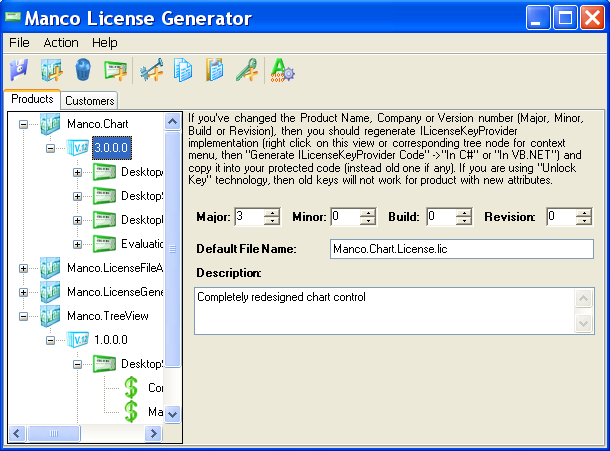Click the Major version number field
This screenshot has width=610, height=451.
(249, 217)
